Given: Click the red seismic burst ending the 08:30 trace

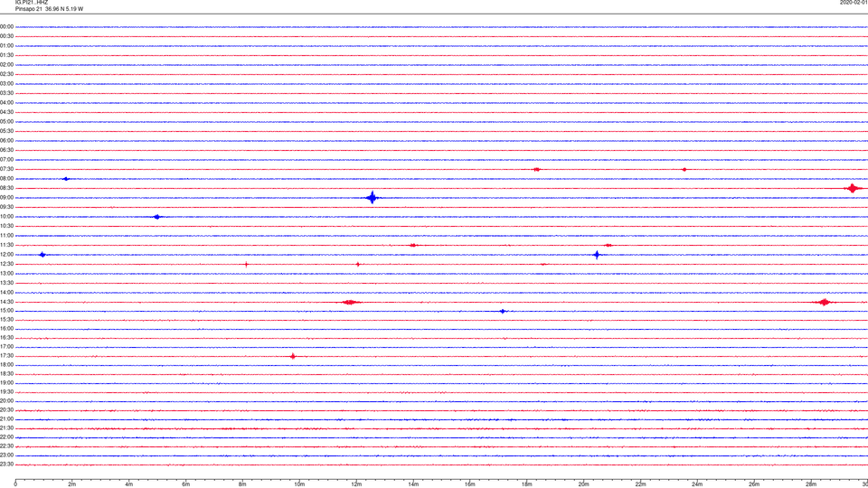Looking at the screenshot, I should [853, 188].
